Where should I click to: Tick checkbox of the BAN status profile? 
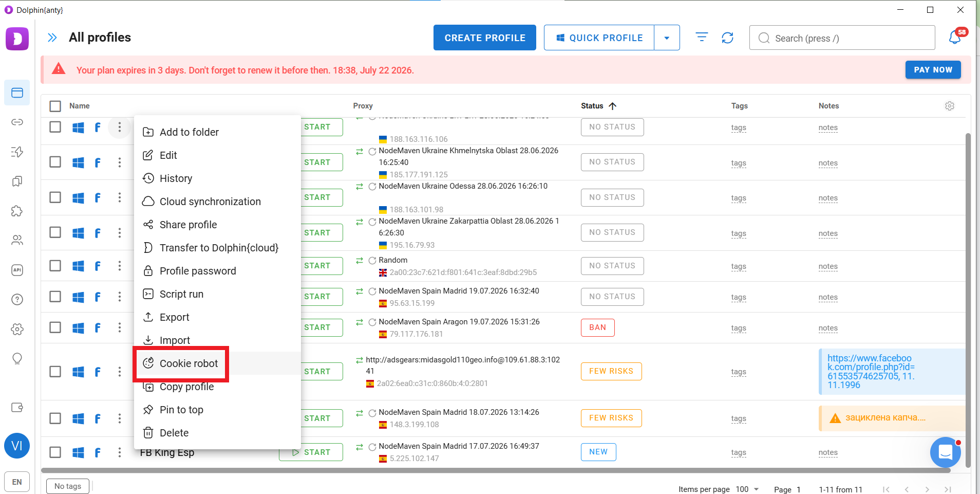click(x=55, y=327)
